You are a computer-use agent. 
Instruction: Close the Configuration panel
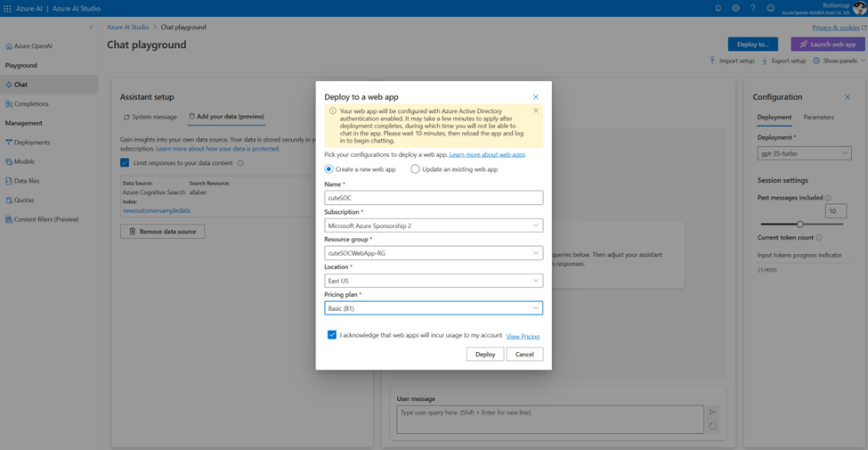click(848, 97)
